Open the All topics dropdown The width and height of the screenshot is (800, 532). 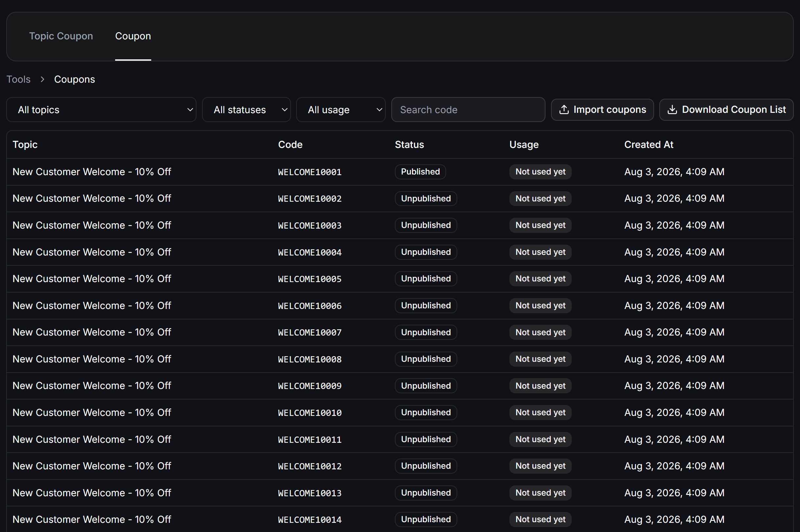click(101, 110)
